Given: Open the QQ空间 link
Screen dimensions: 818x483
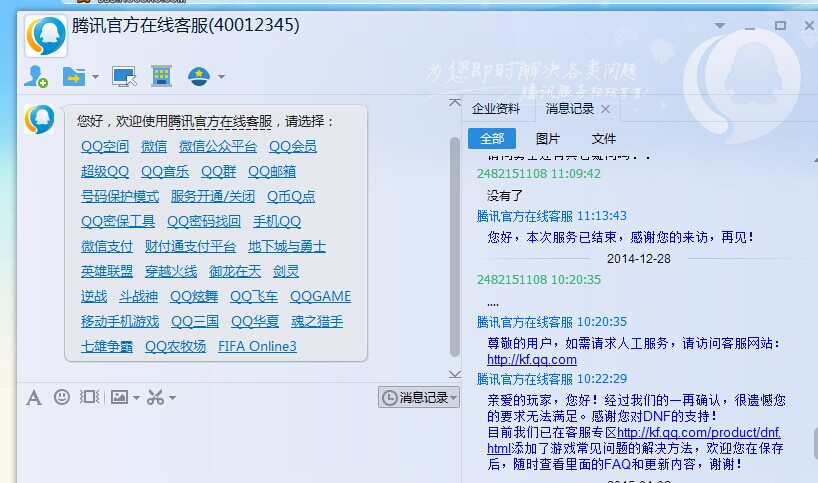Looking at the screenshot, I should coord(105,147).
